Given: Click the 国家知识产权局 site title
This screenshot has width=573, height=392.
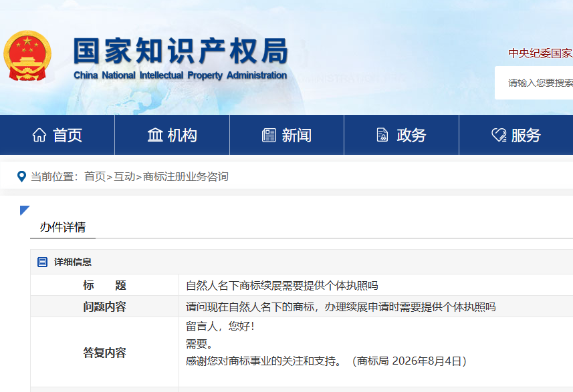Looking at the screenshot, I should pos(181,51).
